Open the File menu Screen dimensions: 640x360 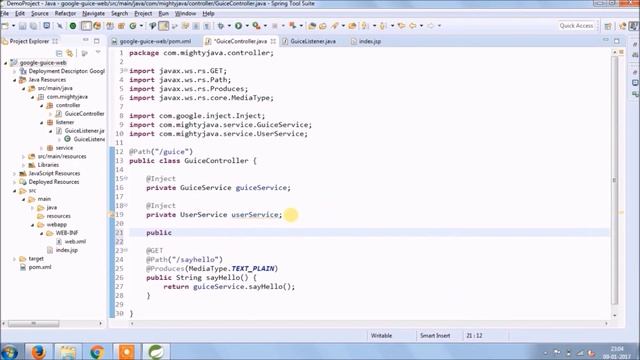tap(5, 13)
